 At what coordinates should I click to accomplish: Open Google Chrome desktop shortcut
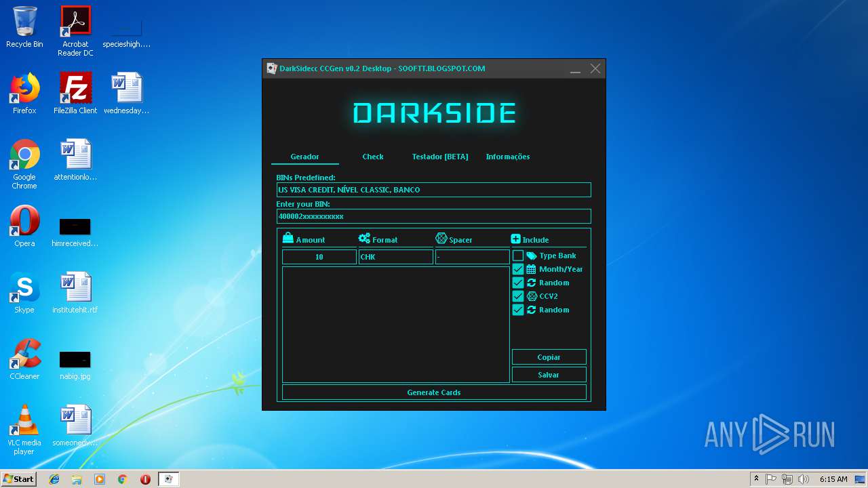click(x=24, y=164)
